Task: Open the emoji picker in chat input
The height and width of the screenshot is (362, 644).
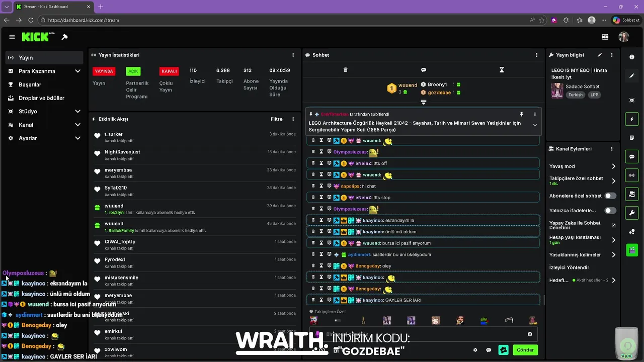Action: tap(530, 334)
